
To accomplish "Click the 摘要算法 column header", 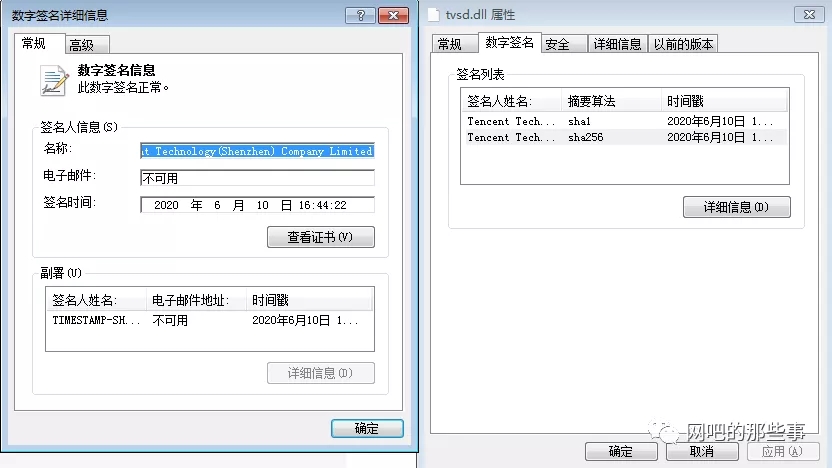I will coord(611,101).
